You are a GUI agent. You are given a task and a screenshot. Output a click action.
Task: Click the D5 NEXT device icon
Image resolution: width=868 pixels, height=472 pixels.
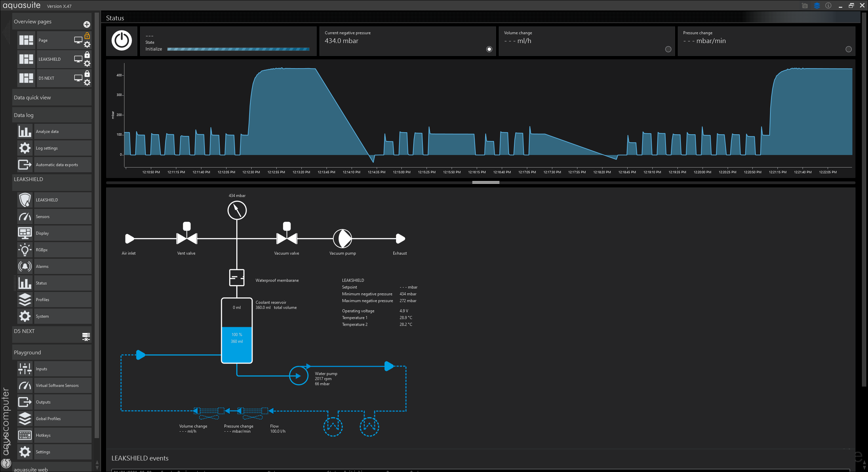(86, 336)
